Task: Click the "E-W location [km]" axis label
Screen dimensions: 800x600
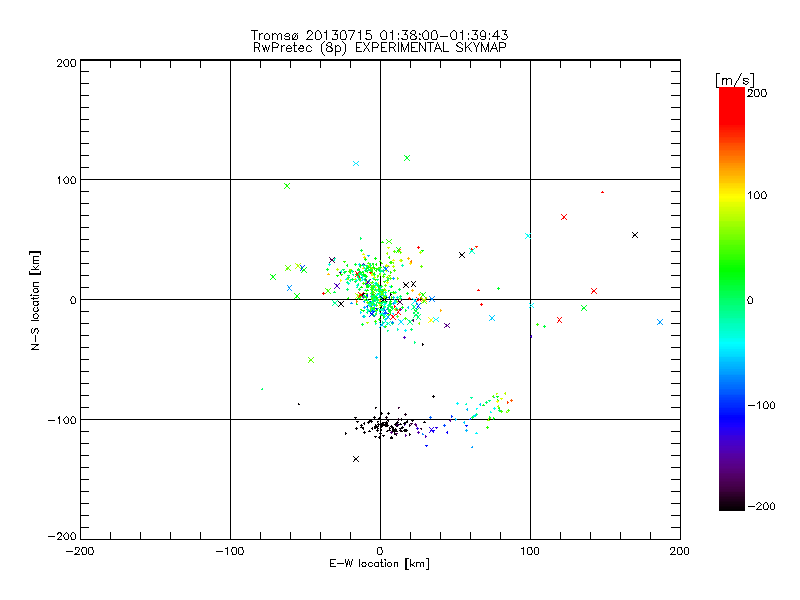Action: [379, 564]
